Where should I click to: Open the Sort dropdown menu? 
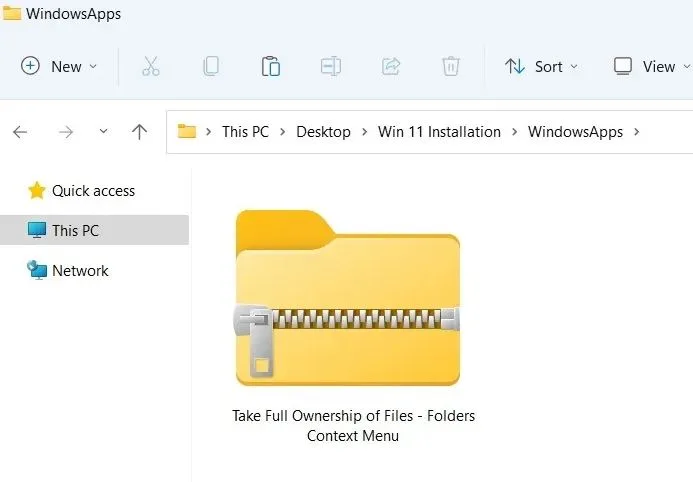click(x=541, y=67)
